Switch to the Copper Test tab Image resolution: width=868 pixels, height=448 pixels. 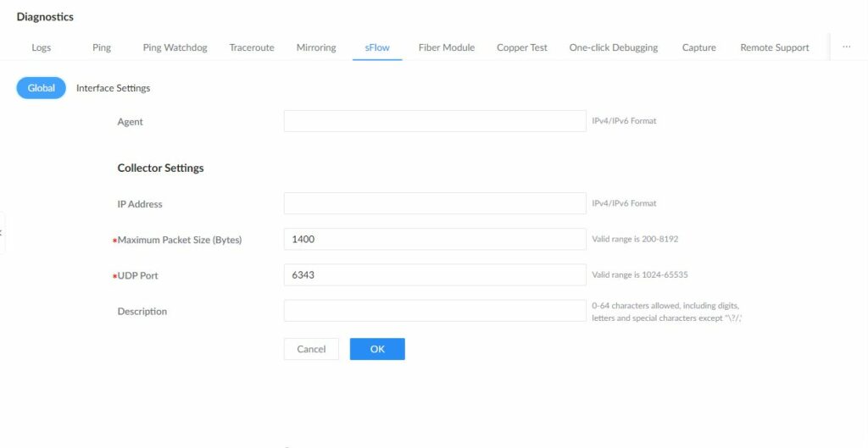coord(522,47)
